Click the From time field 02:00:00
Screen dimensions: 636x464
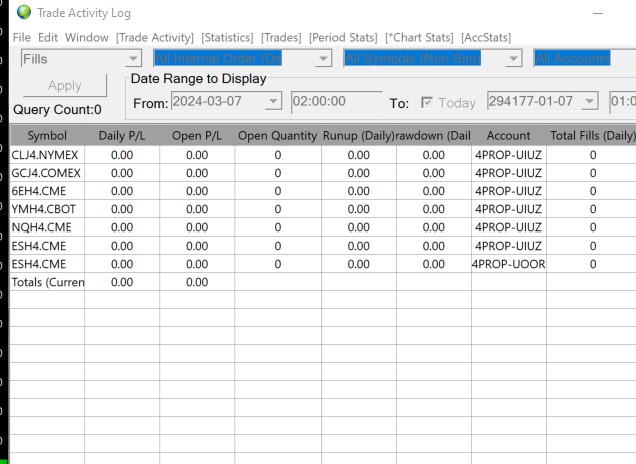coord(337,101)
